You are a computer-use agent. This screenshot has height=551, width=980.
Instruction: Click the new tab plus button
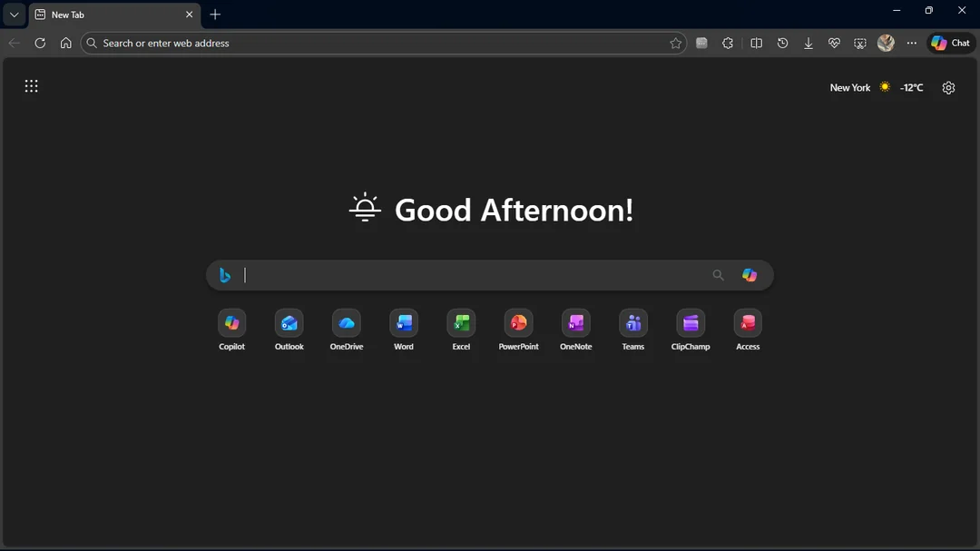pyautogui.click(x=215, y=15)
